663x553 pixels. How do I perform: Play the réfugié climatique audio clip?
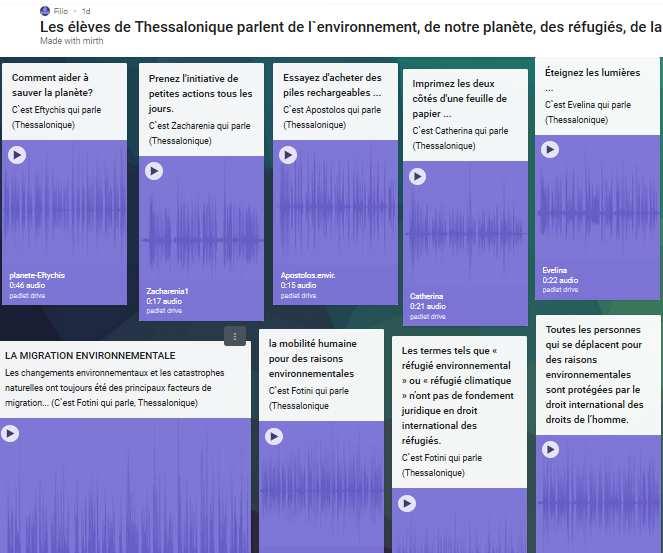(405, 505)
